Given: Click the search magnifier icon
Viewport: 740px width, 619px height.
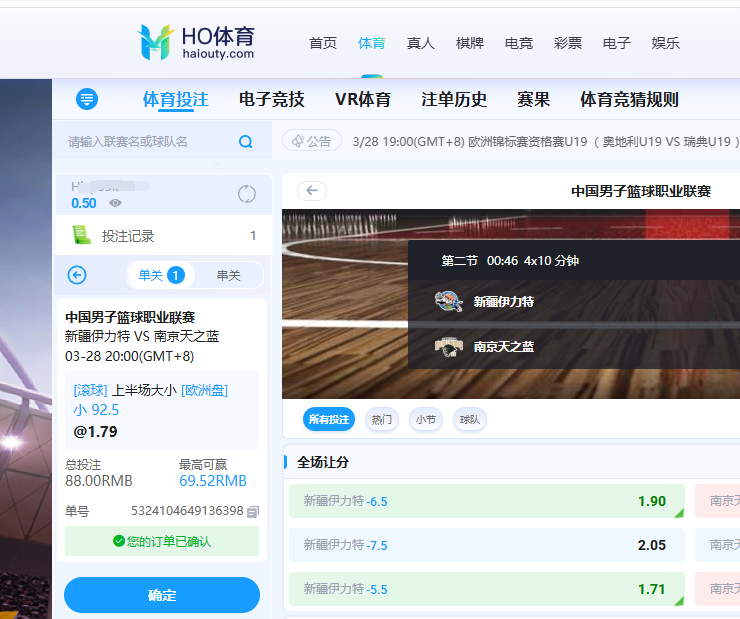Looking at the screenshot, I should pyautogui.click(x=245, y=142).
